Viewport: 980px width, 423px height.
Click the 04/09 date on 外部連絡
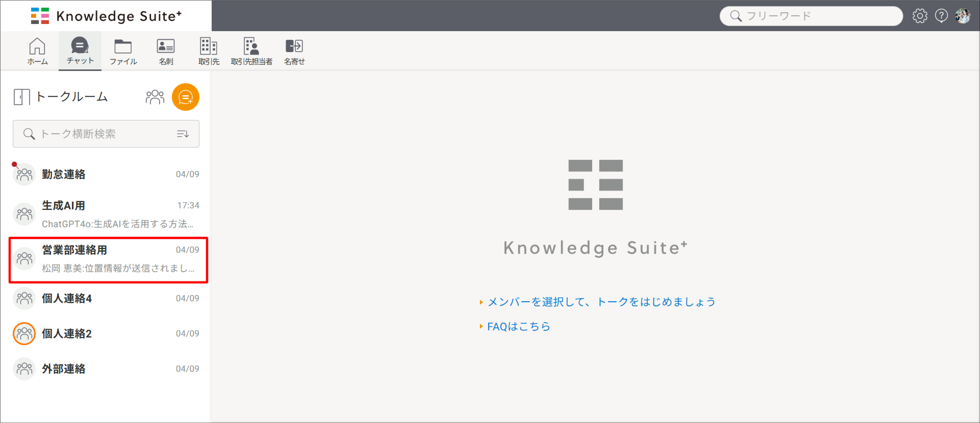pyautogui.click(x=187, y=369)
